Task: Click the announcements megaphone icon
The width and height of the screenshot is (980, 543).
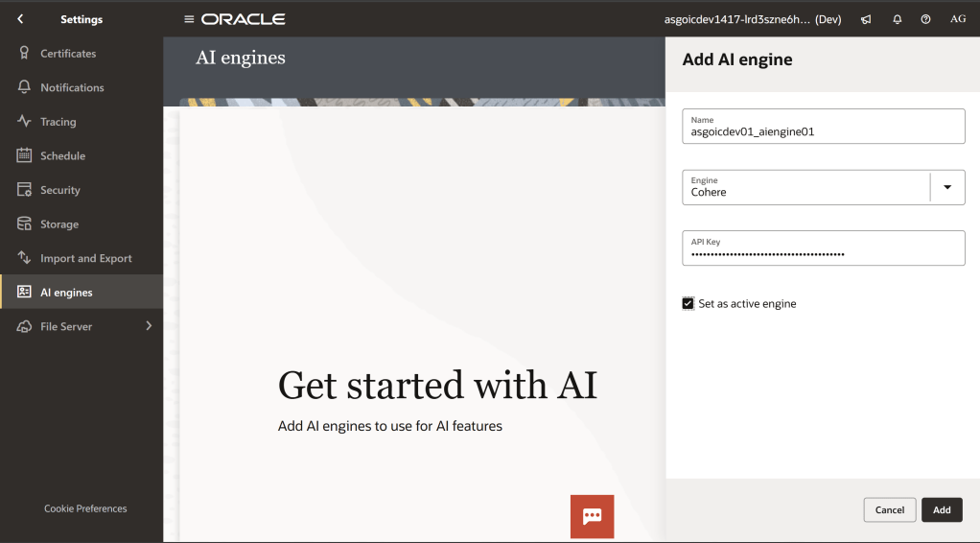Action: (866, 19)
